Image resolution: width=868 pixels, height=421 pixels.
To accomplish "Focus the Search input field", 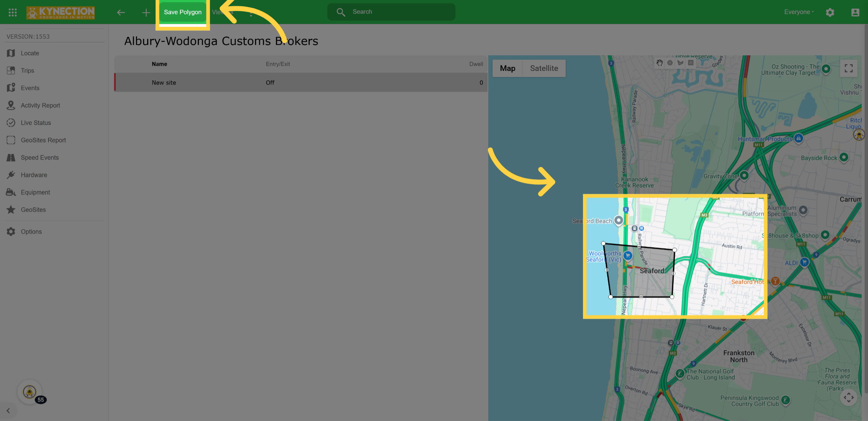I will pyautogui.click(x=391, y=12).
